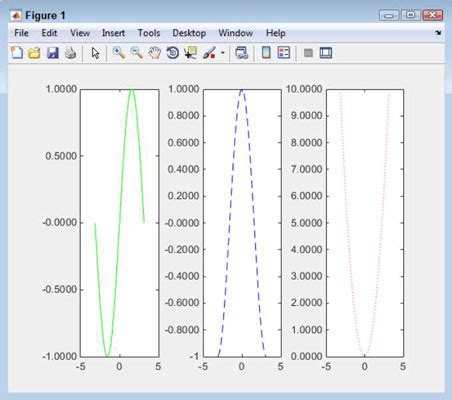Click the 0.8000 tick label of the middle plot
The image size is (452, 400).
(x=183, y=116)
